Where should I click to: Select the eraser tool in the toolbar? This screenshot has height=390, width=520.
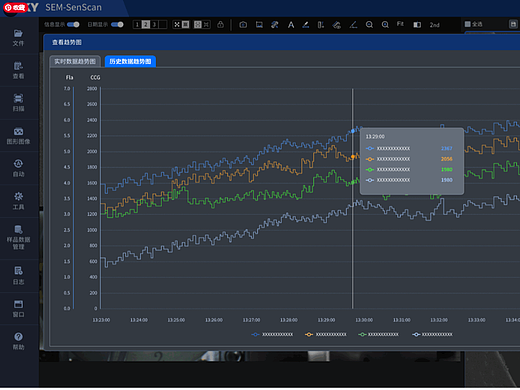pos(337,25)
